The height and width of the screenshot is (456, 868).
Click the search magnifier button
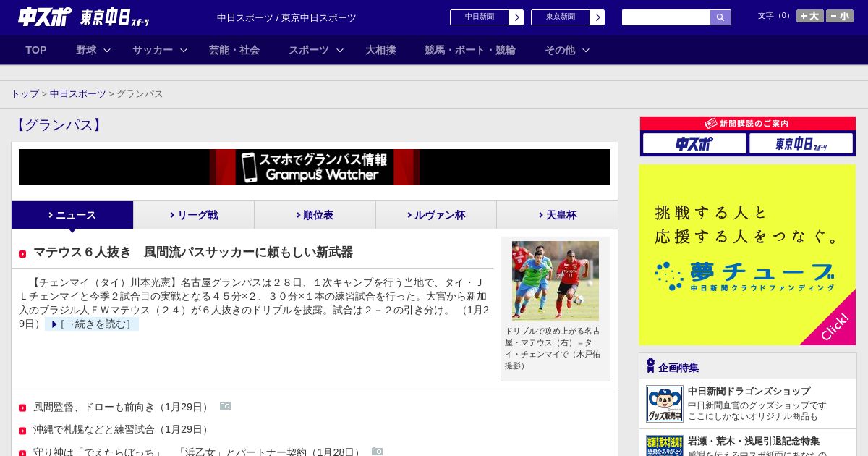[x=720, y=17]
